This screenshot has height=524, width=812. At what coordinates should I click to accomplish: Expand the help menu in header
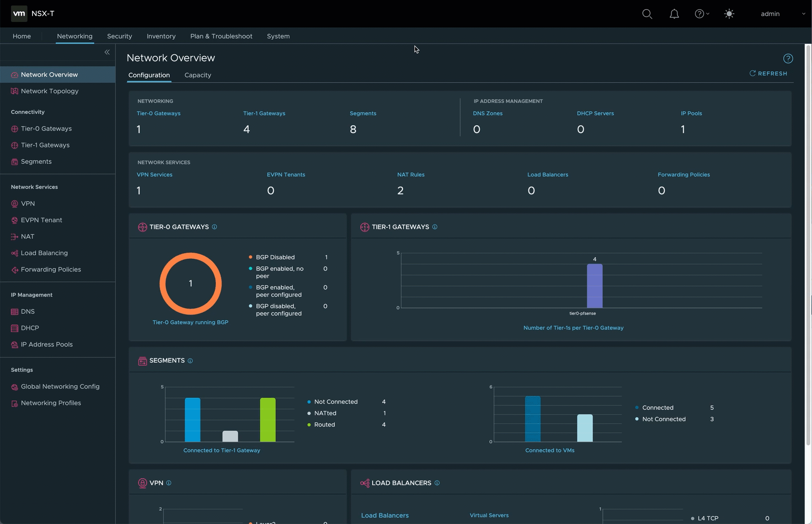[x=701, y=14]
